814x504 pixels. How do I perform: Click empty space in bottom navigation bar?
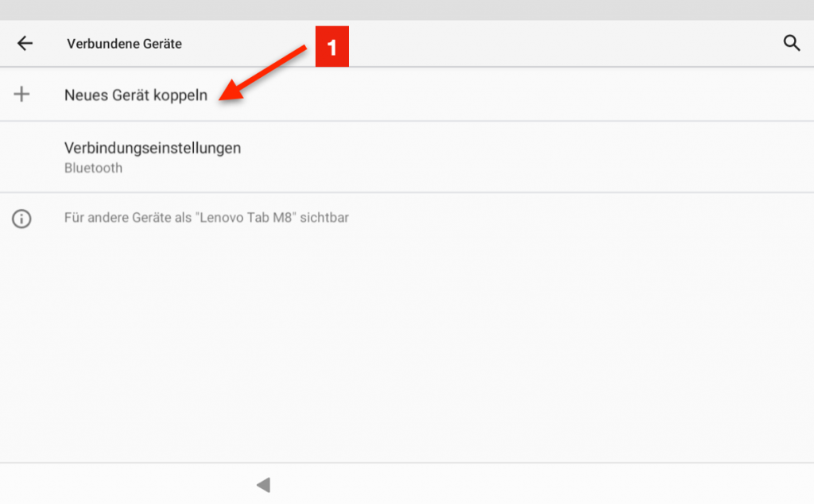click(556, 484)
